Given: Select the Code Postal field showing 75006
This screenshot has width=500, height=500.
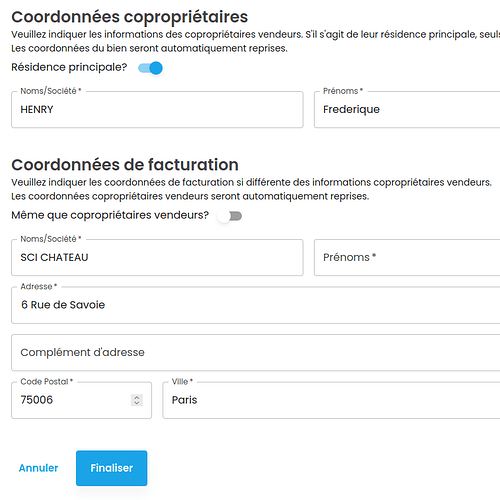Looking at the screenshot, I should 81,400.
